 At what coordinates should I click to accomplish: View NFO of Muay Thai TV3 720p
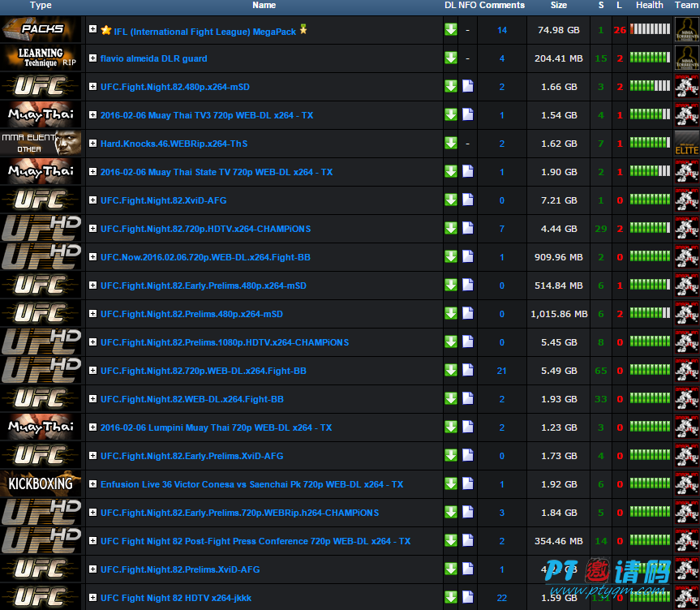tap(467, 114)
